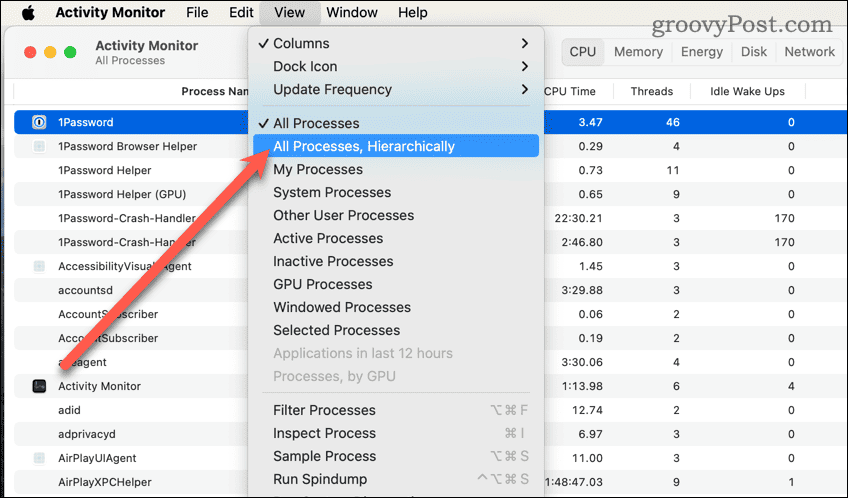Click the icon beside AirPlayUIAgent
The width and height of the screenshot is (848, 498).
tap(39, 458)
